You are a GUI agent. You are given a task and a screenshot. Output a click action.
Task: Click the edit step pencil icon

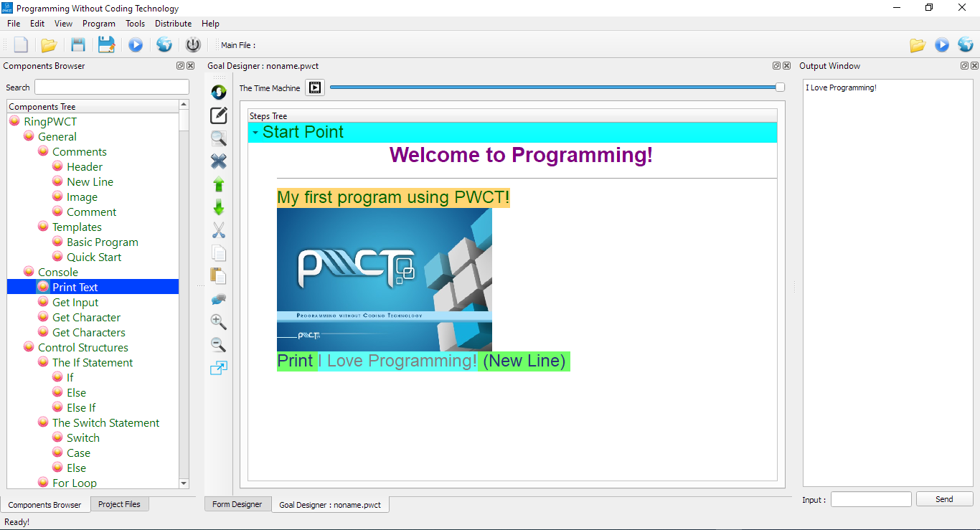point(219,115)
